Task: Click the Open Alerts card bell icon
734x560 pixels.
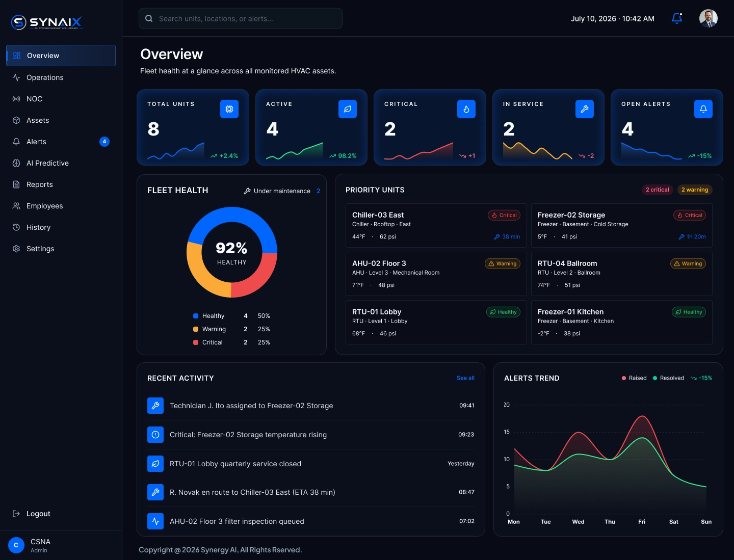Action: coord(703,109)
